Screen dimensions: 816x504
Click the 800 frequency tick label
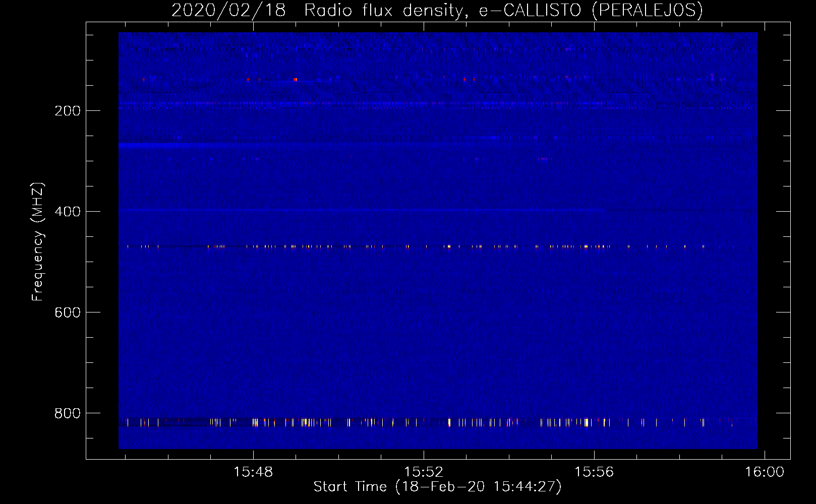coord(68,413)
